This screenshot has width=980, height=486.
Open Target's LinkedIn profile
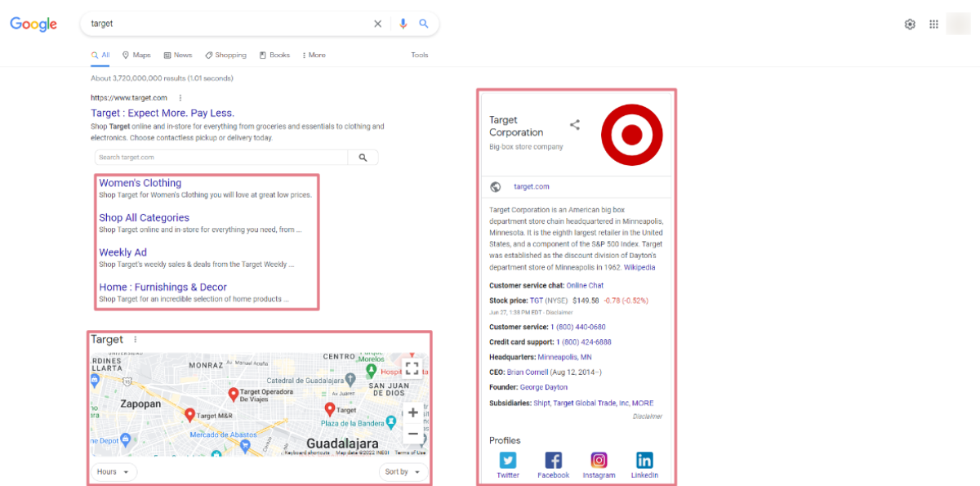click(644, 466)
